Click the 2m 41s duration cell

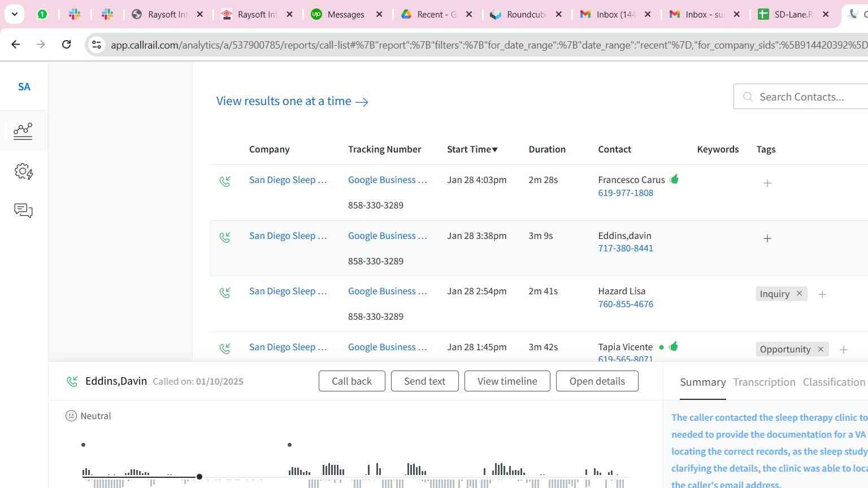(x=543, y=291)
